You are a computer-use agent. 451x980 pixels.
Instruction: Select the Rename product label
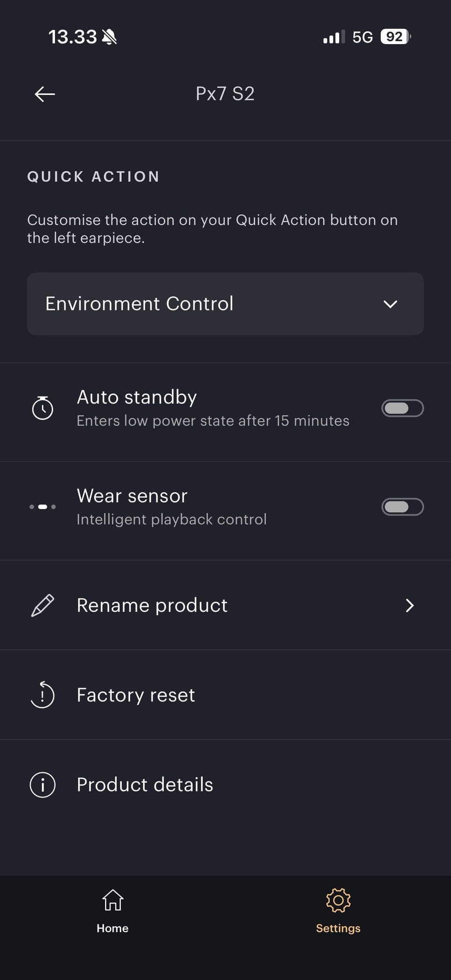point(152,605)
